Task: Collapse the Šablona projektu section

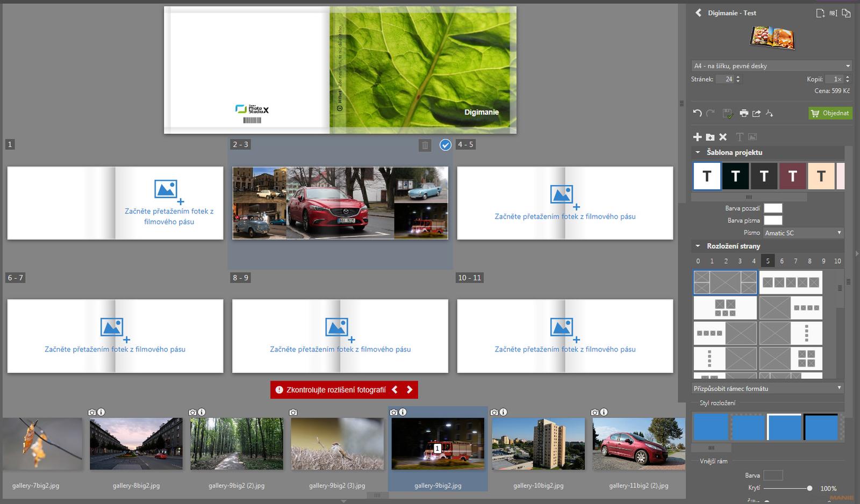Action: pos(698,153)
